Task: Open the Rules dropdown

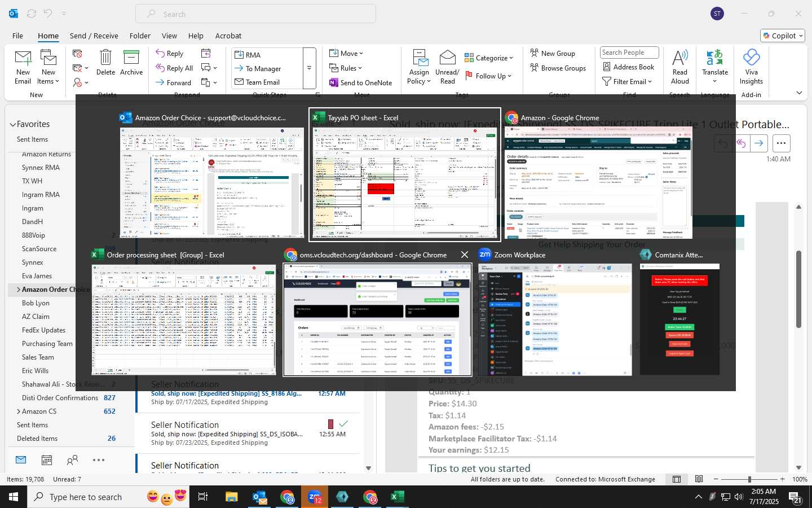Action: tap(346, 68)
